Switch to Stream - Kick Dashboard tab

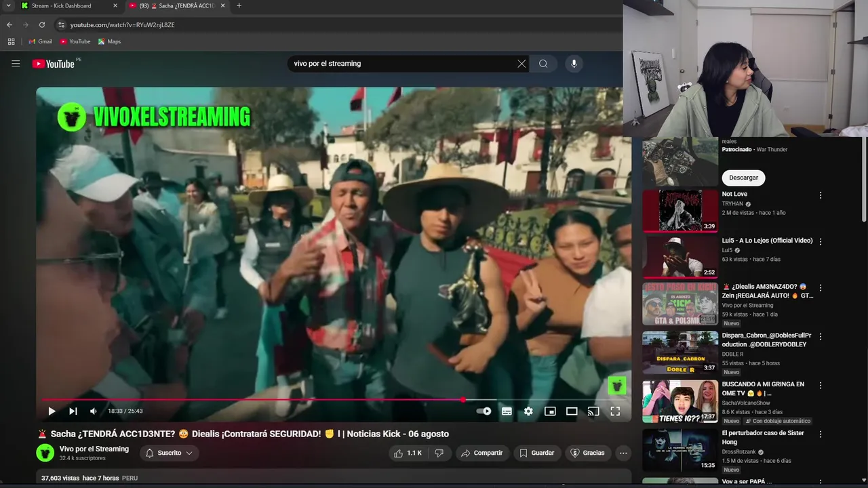coord(61,5)
